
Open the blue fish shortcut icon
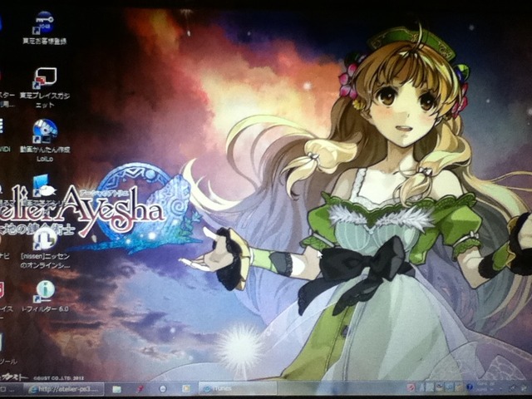coord(44,186)
